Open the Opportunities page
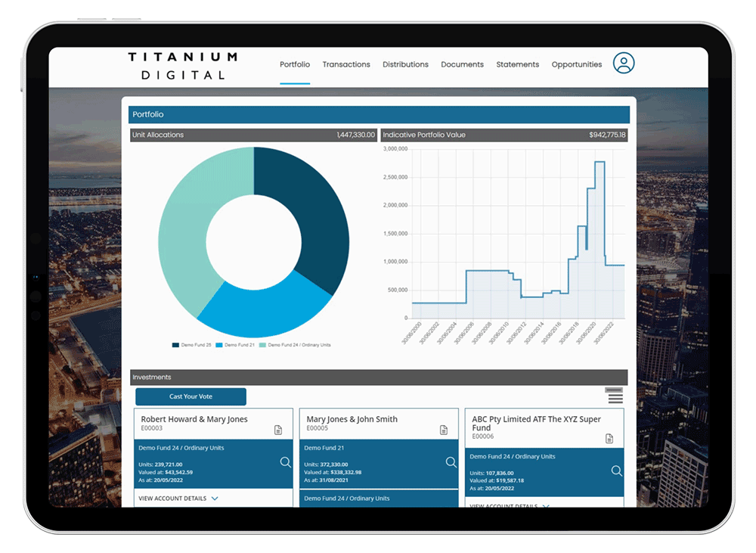Screen dimensions: 756x553 pos(576,64)
